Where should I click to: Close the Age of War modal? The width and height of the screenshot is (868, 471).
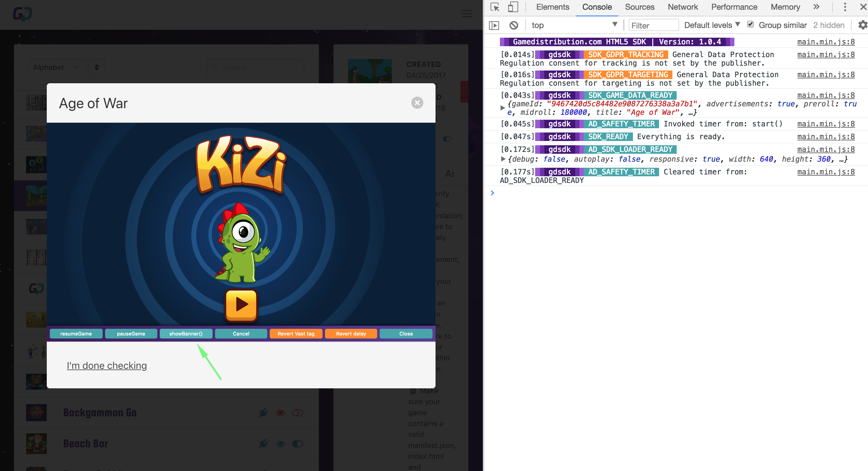coord(417,103)
